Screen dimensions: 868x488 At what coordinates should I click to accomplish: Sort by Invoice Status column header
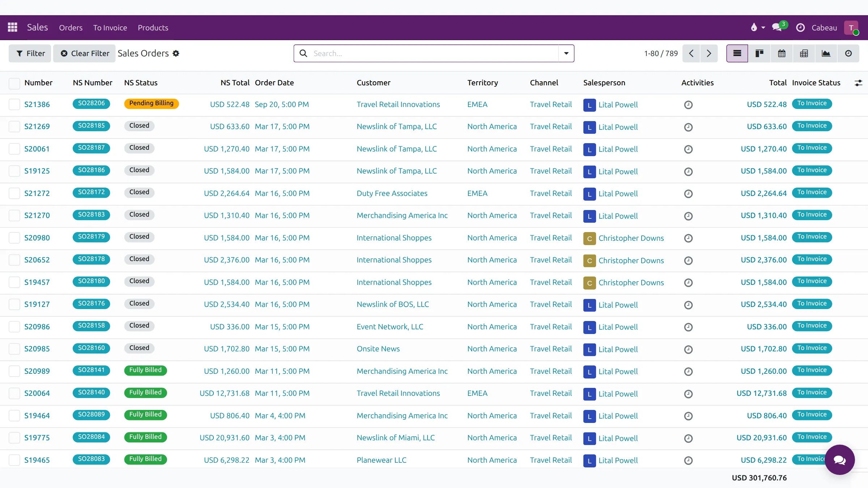816,83
